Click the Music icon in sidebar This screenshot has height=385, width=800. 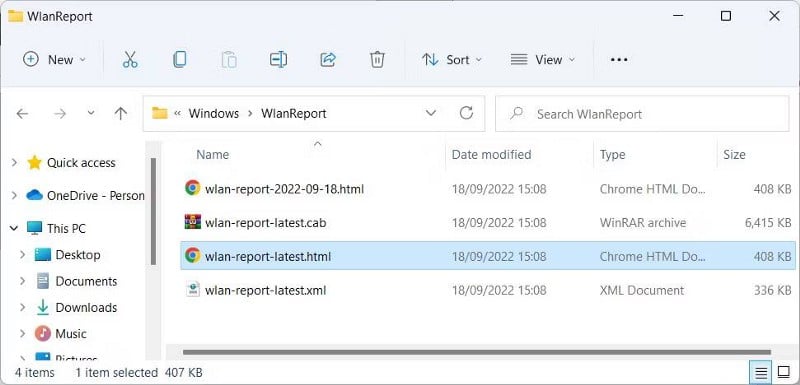click(43, 333)
